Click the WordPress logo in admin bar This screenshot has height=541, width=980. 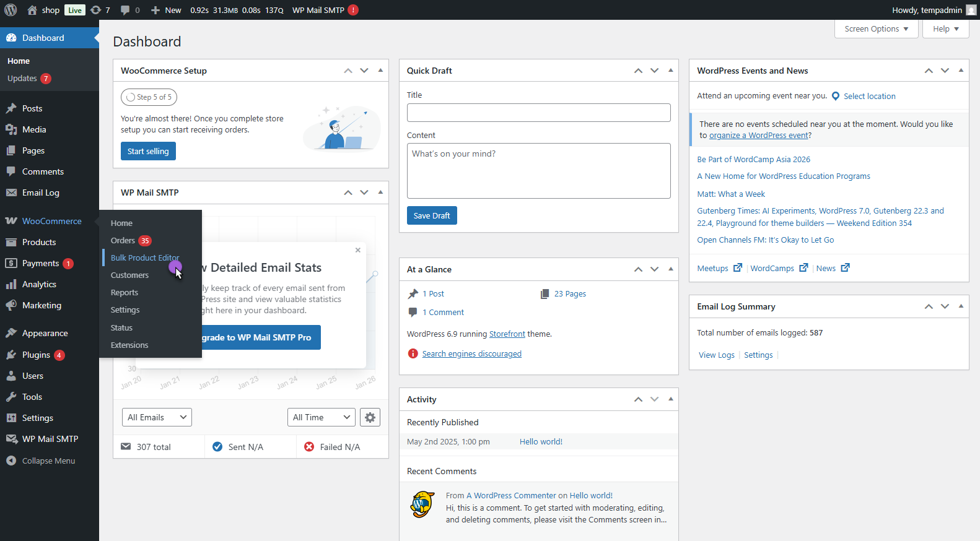pos(11,10)
